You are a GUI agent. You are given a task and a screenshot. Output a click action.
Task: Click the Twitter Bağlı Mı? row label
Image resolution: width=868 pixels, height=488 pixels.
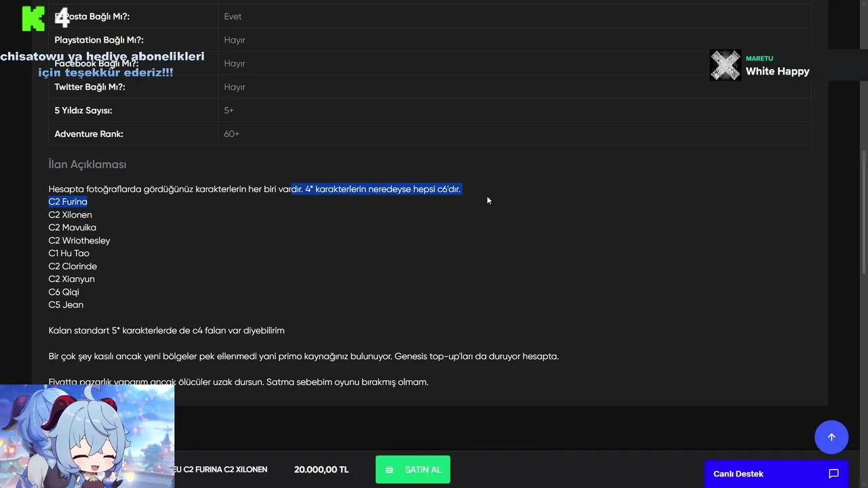(90, 87)
